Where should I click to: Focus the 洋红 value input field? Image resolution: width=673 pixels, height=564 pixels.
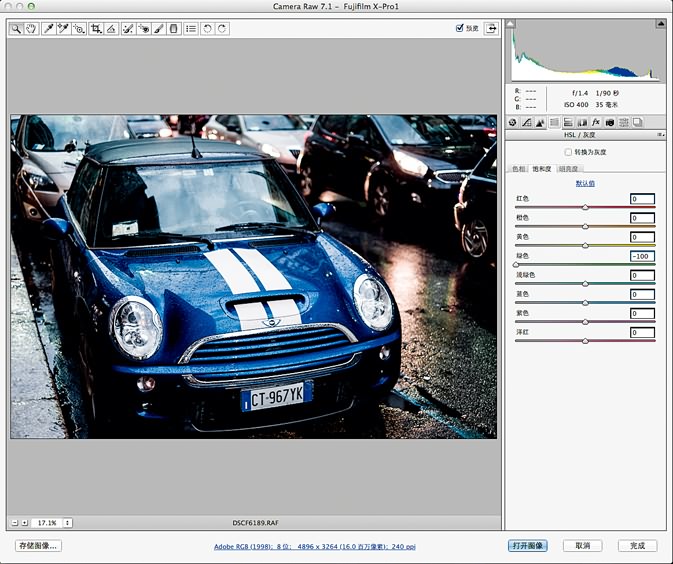[642, 333]
